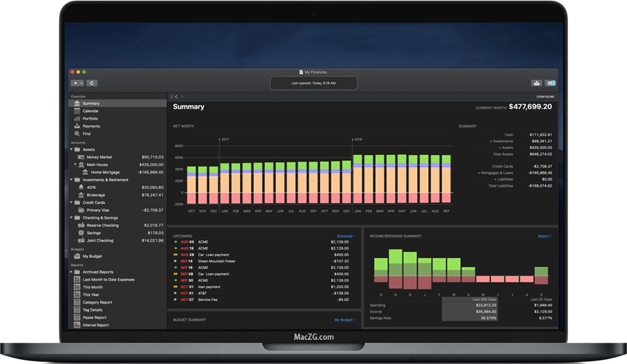This screenshot has width=627, height=364.
Task: Click the CONFIGURE button above Current Worth
Action: pyautogui.click(x=546, y=96)
